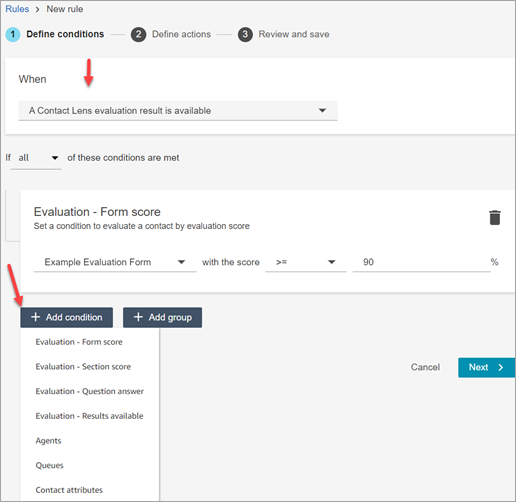Open the When event trigger dropdown
This screenshot has width=516, height=502.
pos(178,111)
